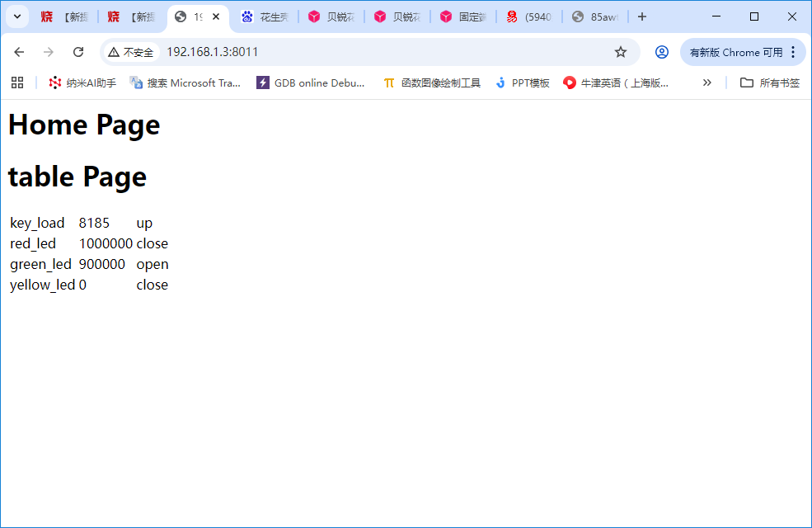Viewport: 812px width, 528px height.
Task: Bookmark this page with the star icon
Action: point(621,52)
